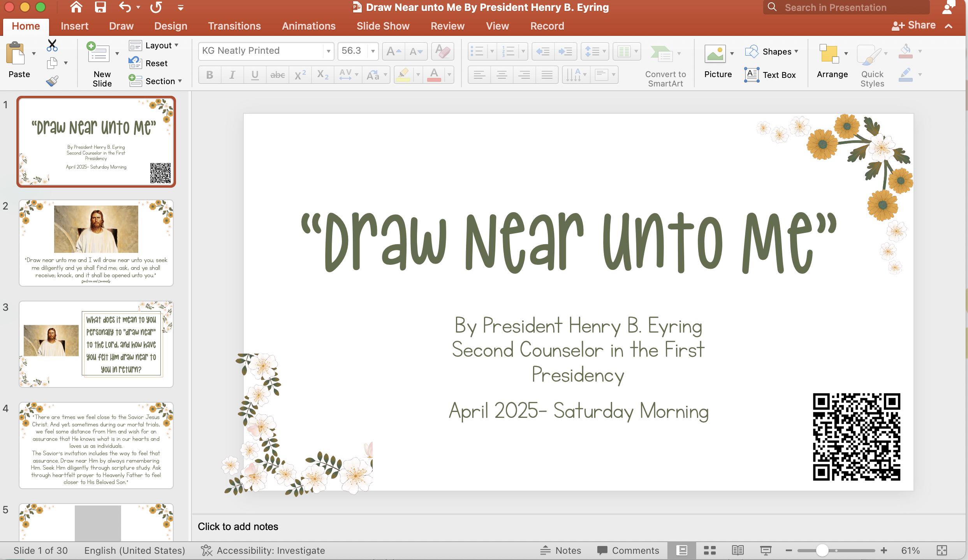Open the Review ribbon tab

(x=447, y=26)
